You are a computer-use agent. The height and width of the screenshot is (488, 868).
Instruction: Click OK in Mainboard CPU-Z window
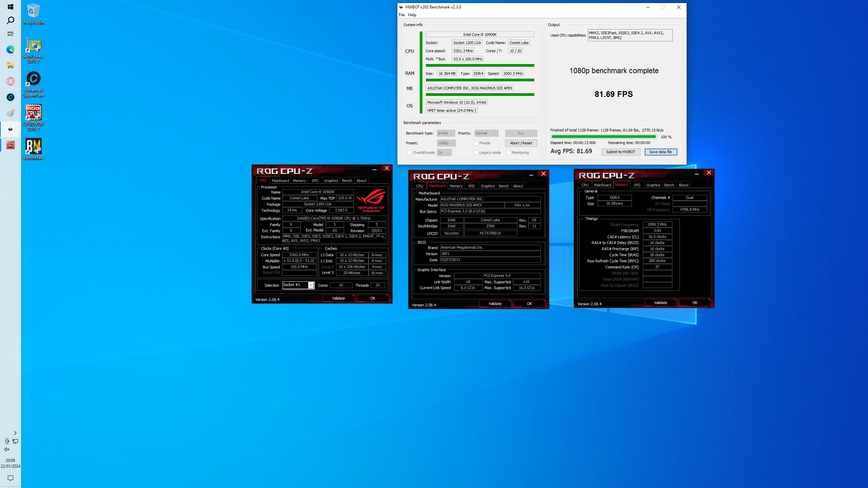pyautogui.click(x=529, y=304)
